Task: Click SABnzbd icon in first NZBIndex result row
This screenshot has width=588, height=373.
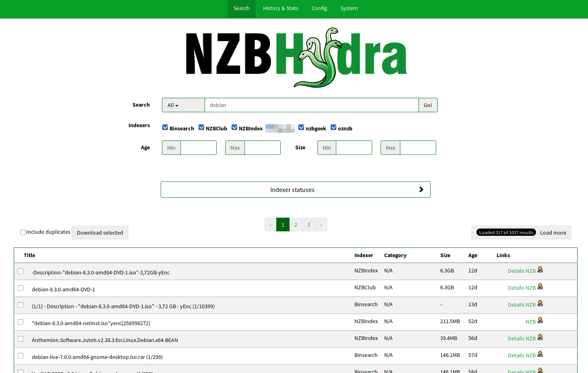Action: (x=540, y=270)
